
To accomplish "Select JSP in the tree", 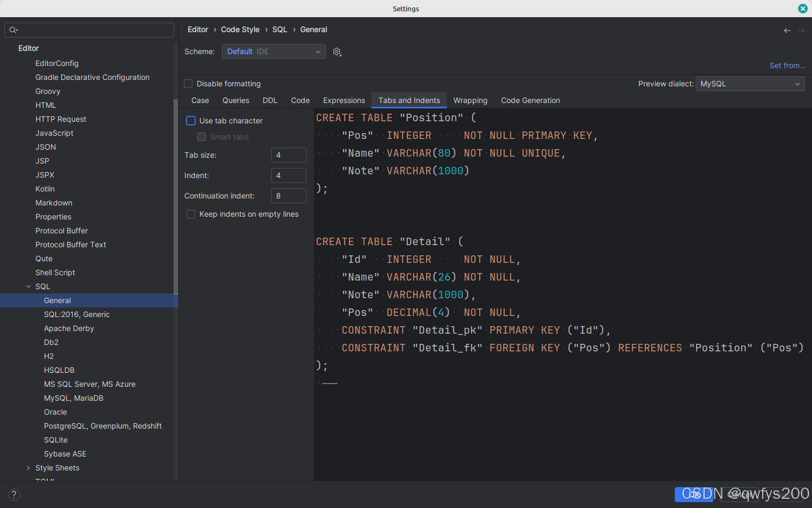I will pyautogui.click(x=42, y=161).
